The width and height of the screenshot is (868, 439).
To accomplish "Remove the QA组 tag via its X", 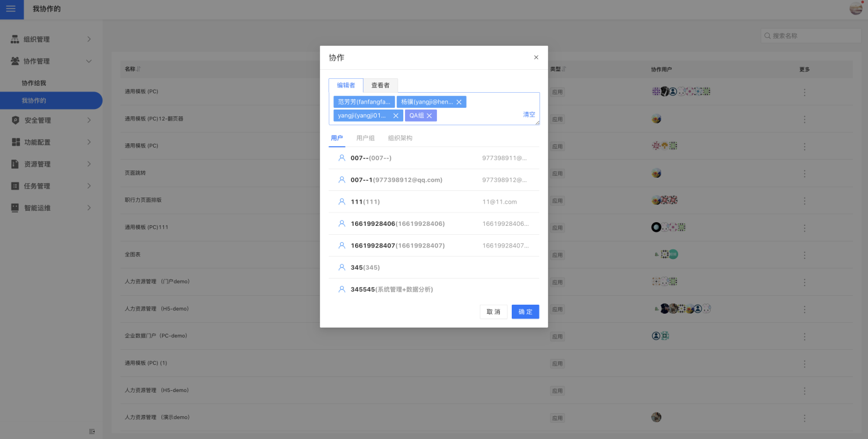I will (429, 116).
